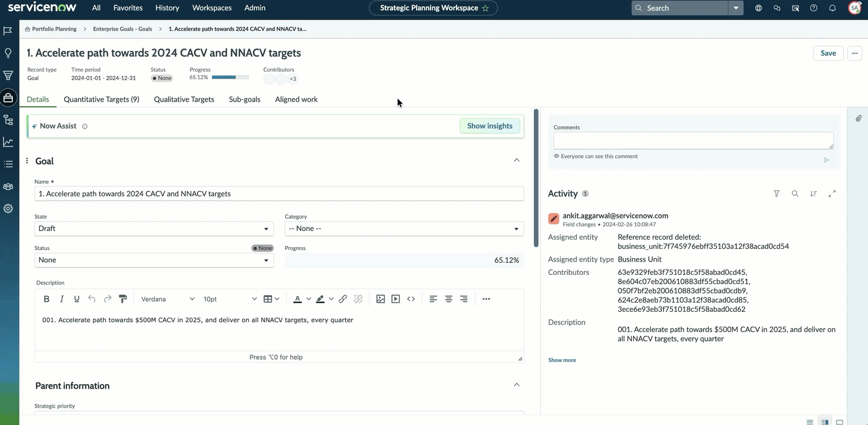Apply underline formatting in Description editor
Screen dimensions: 868x425
click(x=77, y=299)
